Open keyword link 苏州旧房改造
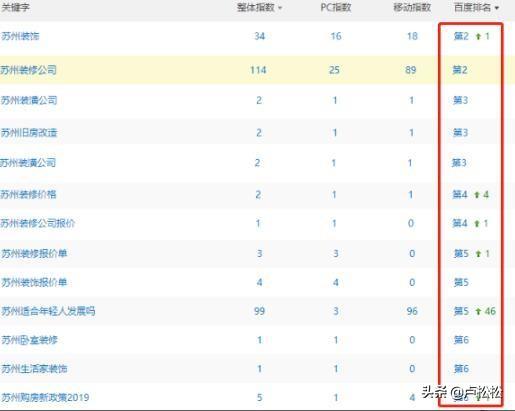Viewport: 515px width, 411px height. [29, 133]
